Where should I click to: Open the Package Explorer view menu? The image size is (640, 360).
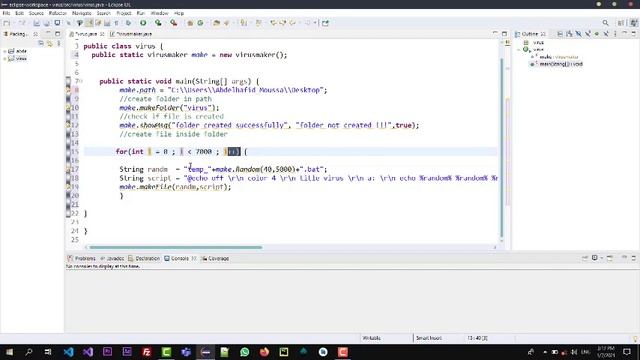coord(58,43)
